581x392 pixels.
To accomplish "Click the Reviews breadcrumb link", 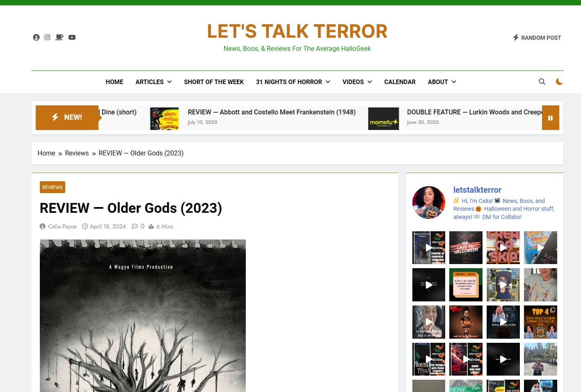I will [x=77, y=153].
